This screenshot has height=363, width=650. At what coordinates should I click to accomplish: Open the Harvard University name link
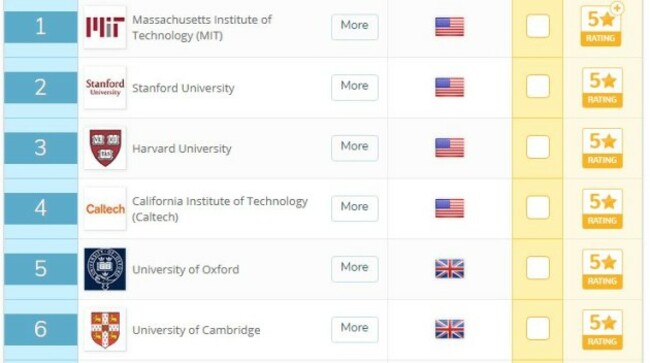point(182,148)
